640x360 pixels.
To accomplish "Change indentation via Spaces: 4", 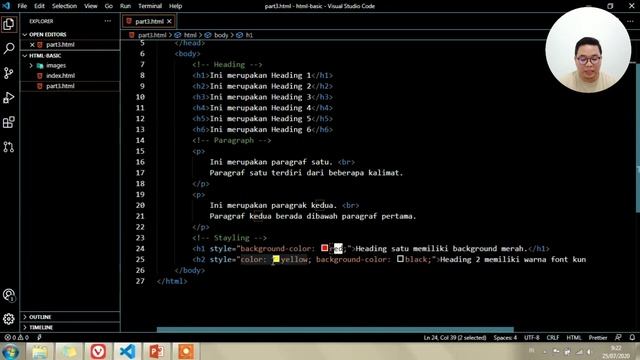I will point(505,338).
